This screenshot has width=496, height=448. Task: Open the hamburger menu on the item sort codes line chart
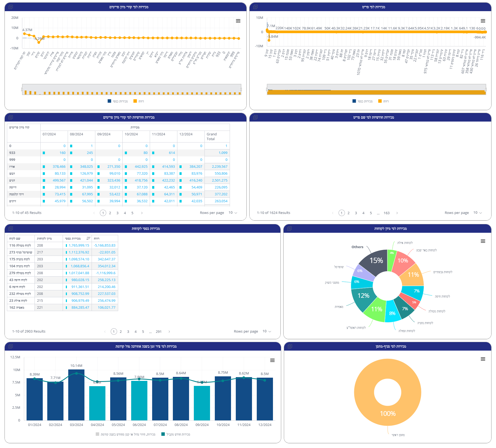pos(238,21)
